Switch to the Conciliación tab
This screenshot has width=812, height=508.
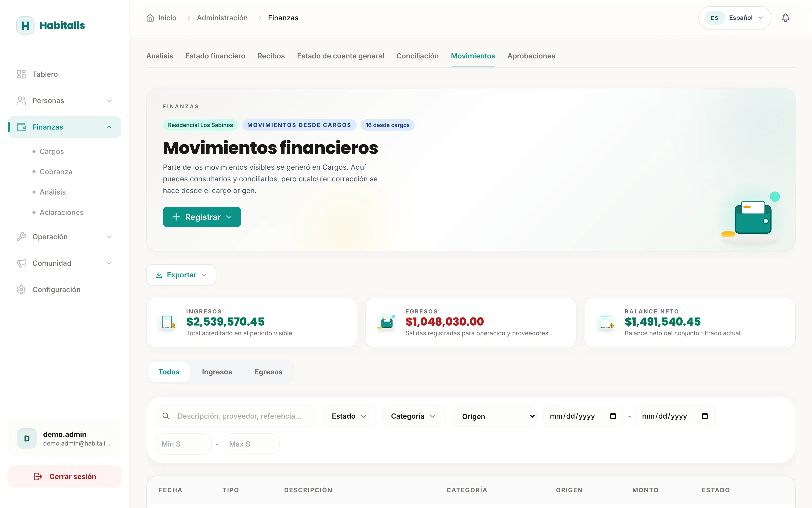coord(417,56)
